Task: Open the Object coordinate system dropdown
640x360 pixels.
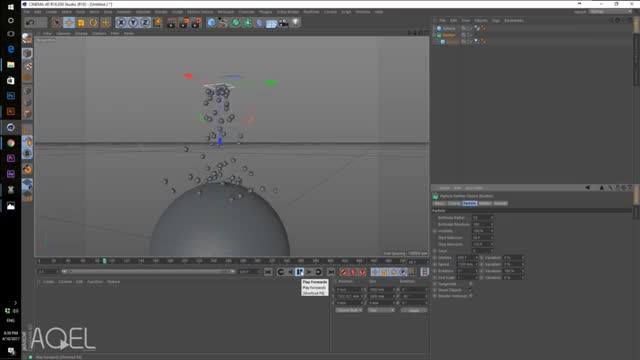Action: pos(349,310)
